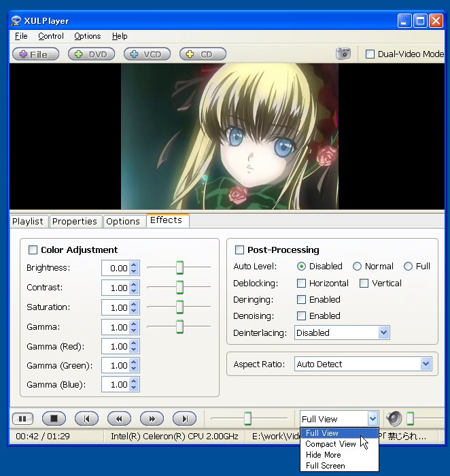The image size is (450, 476).
Task: Click the rewind button
Action: 119,419
